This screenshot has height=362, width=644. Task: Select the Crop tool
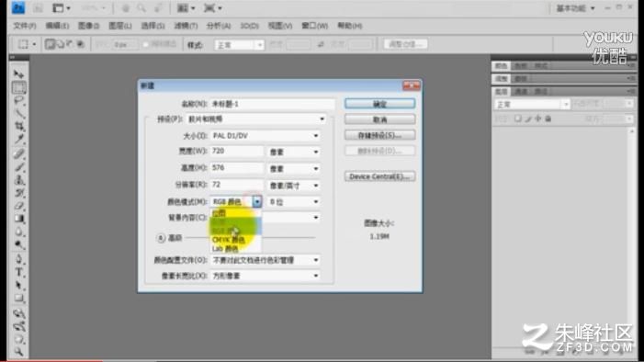(x=19, y=126)
